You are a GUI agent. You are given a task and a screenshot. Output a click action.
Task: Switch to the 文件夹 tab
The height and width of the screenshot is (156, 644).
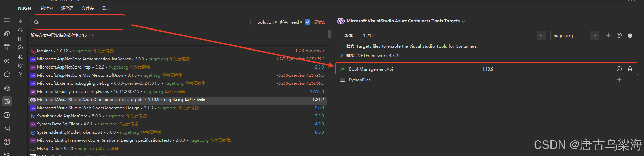88,8
